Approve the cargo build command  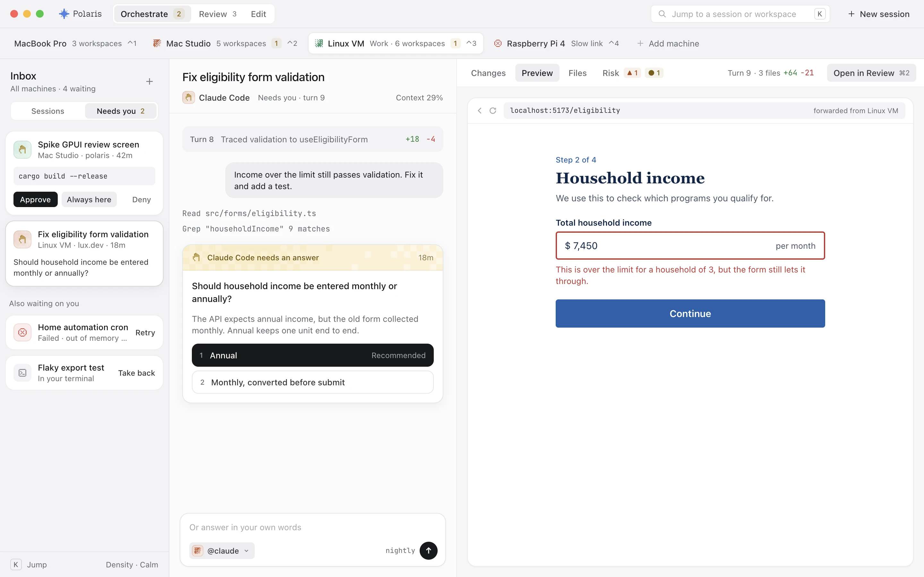tap(36, 200)
